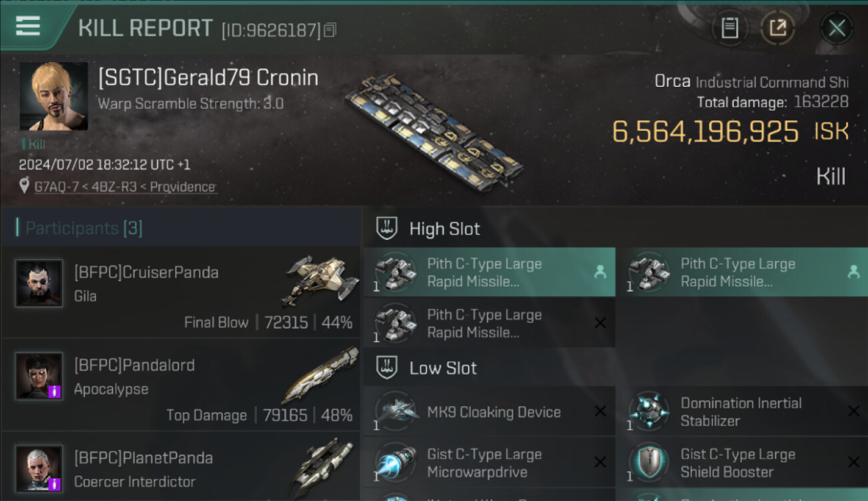
Task: Select the Pandalord Apocalypse participant row
Action: (x=180, y=385)
